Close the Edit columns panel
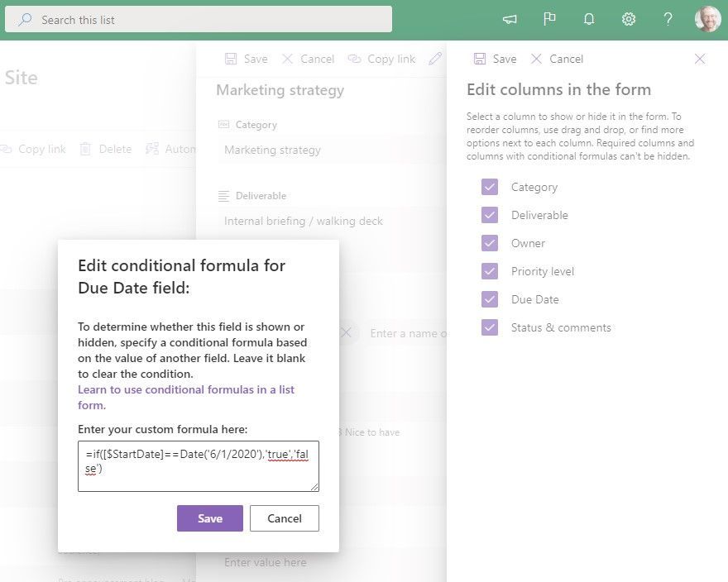 [700, 59]
